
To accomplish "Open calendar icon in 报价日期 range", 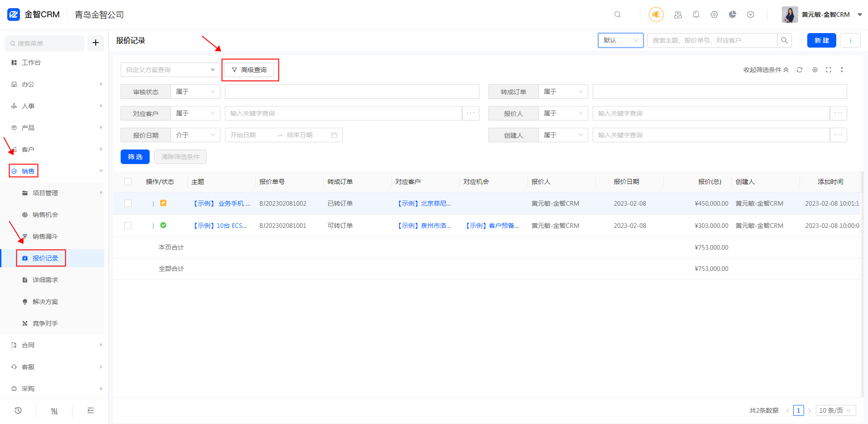I will [334, 135].
